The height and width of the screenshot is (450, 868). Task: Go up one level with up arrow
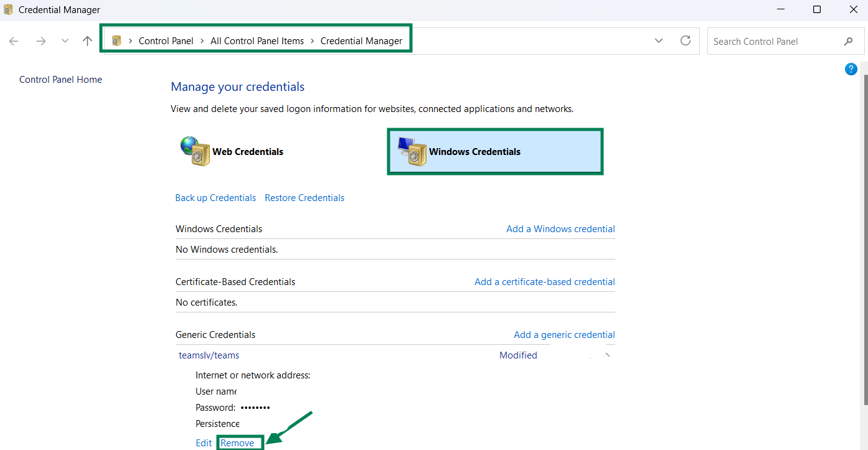87,41
